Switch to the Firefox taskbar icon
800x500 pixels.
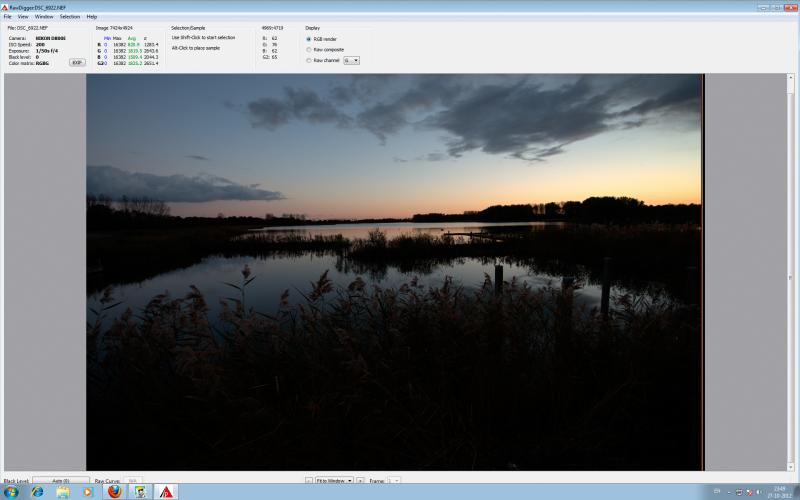(x=114, y=491)
